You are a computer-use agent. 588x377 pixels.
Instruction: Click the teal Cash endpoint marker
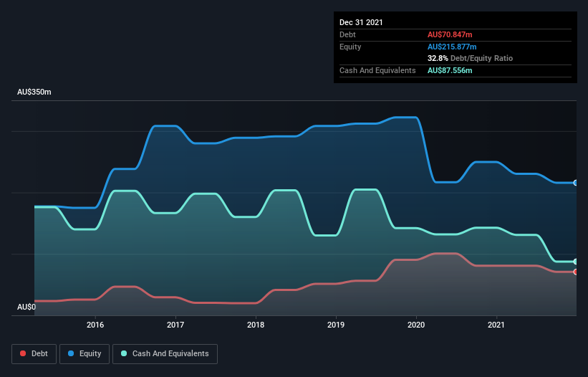576,262
